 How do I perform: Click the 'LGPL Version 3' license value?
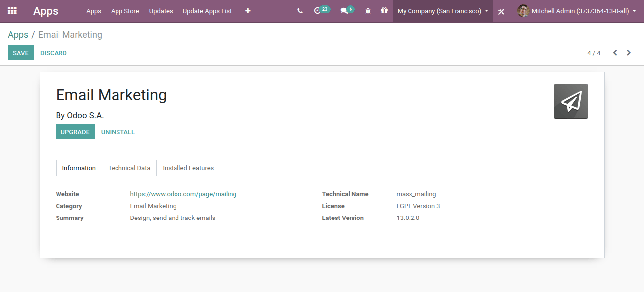click(x=418, y=206)
